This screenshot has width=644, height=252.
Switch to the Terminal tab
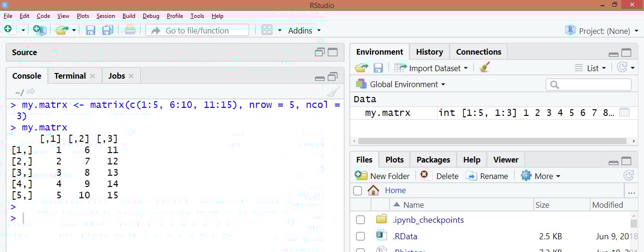tap(70, 76)
